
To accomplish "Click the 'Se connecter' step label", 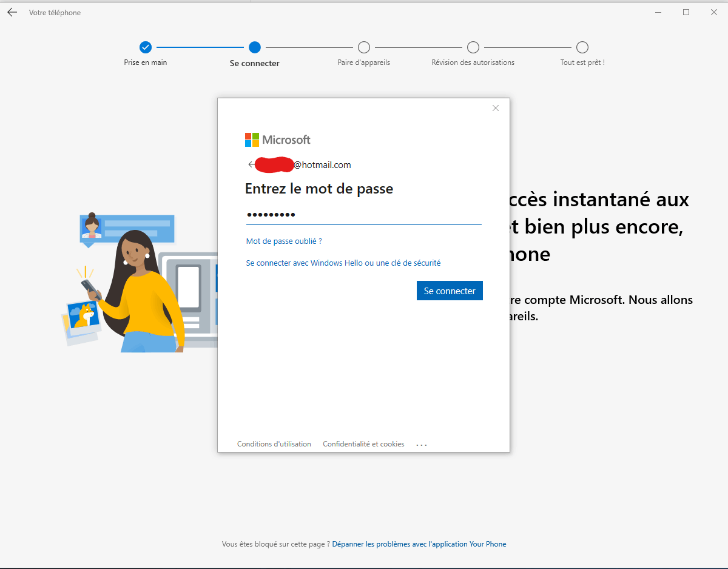I will 255,63.
